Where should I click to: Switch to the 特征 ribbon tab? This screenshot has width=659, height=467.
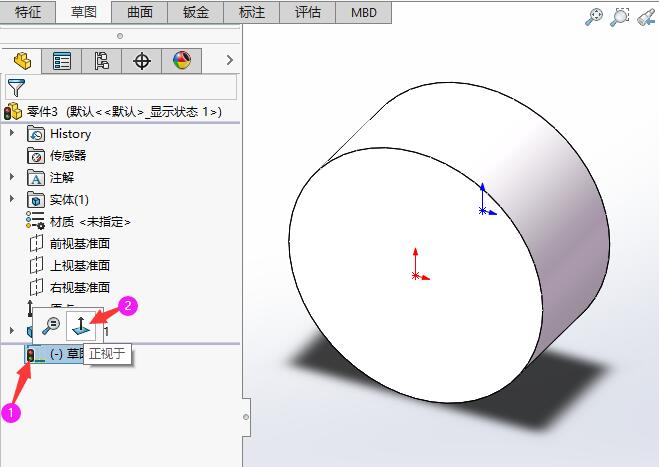[x=28, y=12]
